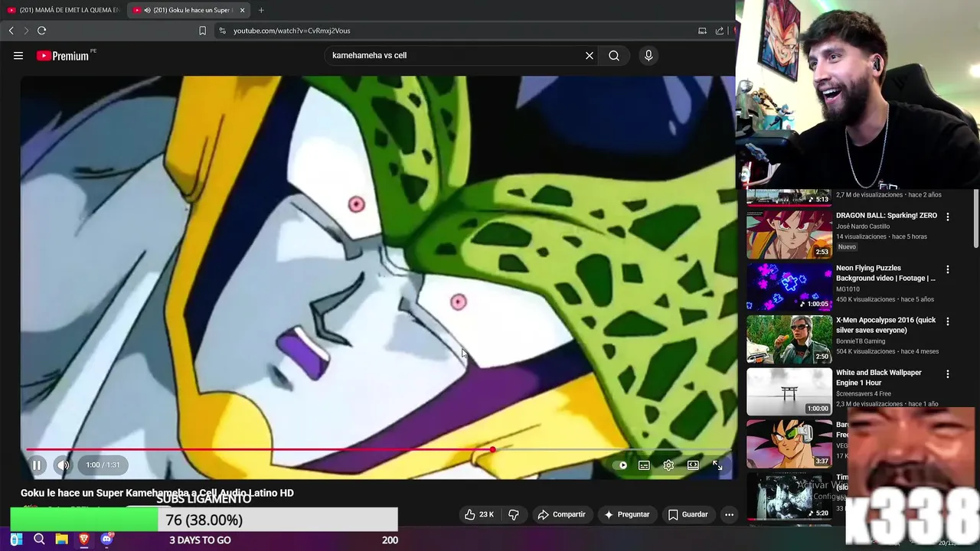Click time display 1:00 / 1:31

point(103,465)
